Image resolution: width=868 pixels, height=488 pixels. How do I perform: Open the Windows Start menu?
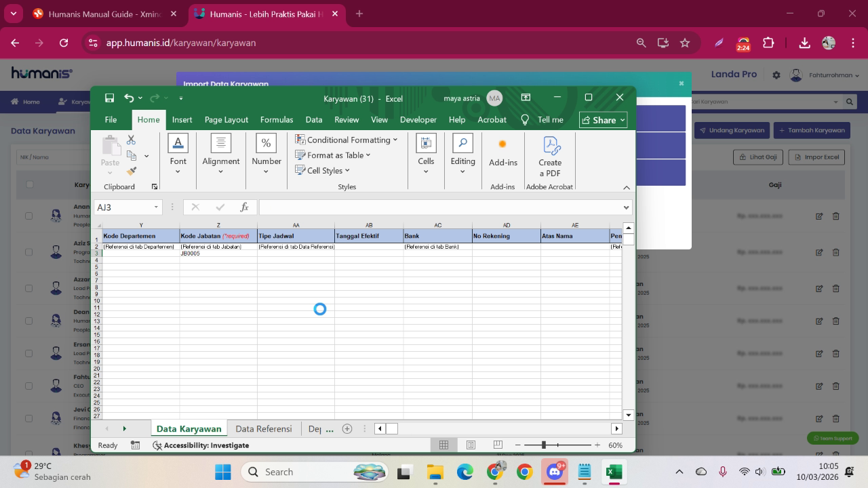(222, 472)
